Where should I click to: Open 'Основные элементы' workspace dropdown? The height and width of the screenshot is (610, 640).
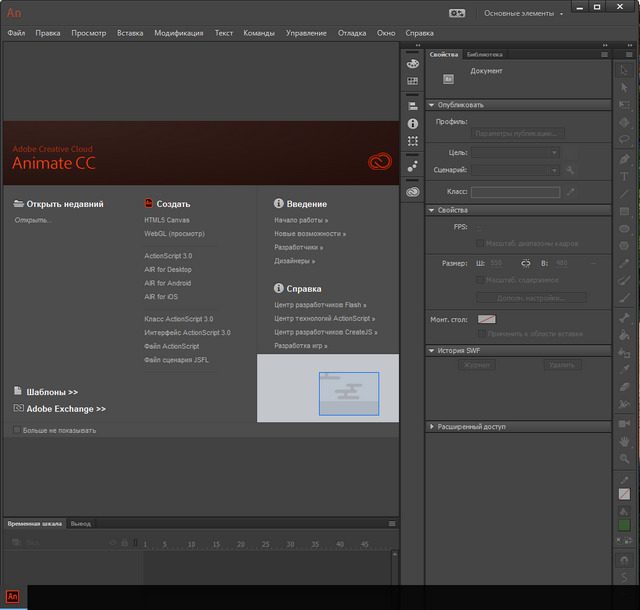(523, 13)
